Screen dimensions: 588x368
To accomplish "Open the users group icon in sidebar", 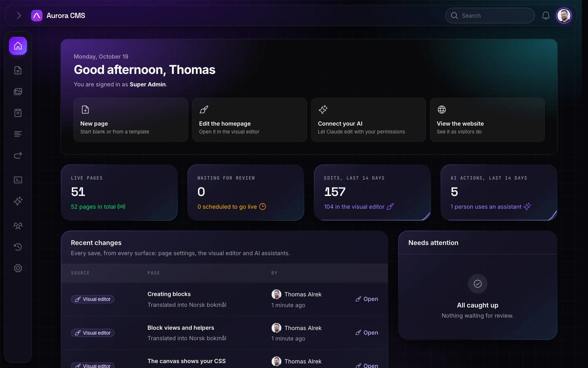I will click(x=18, y=226).
